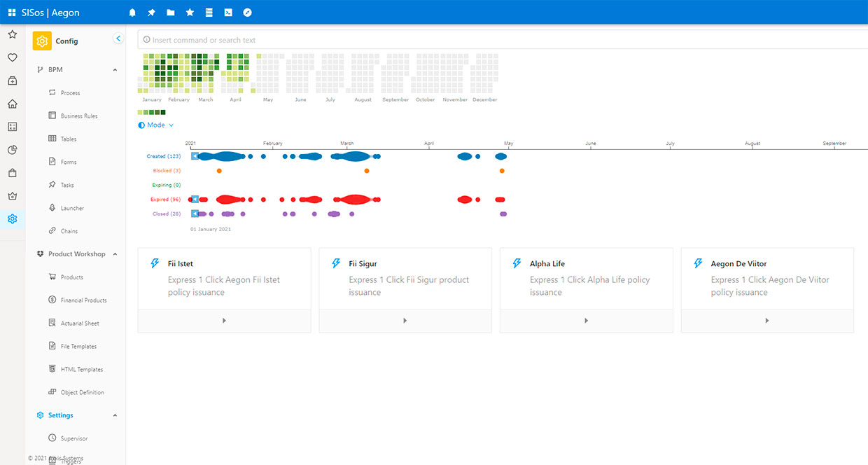Run the Fii Istet card play button
868x465 pixels.
(224, 321)
